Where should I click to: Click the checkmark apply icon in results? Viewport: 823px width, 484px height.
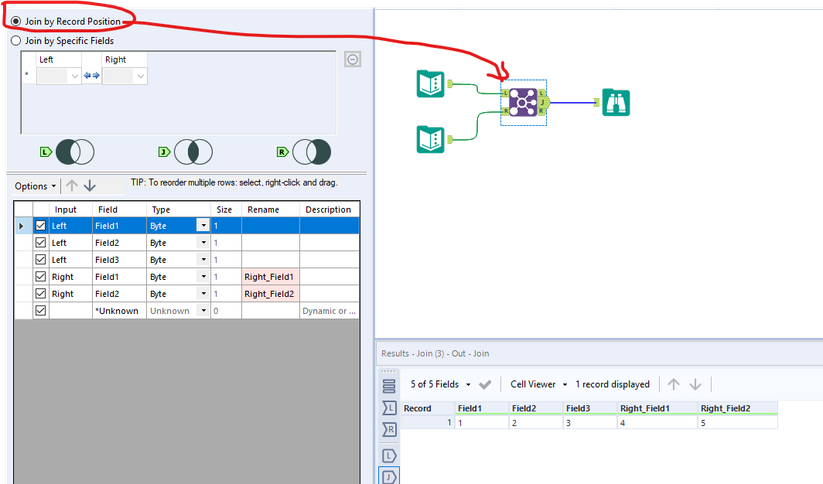(485, 385)
